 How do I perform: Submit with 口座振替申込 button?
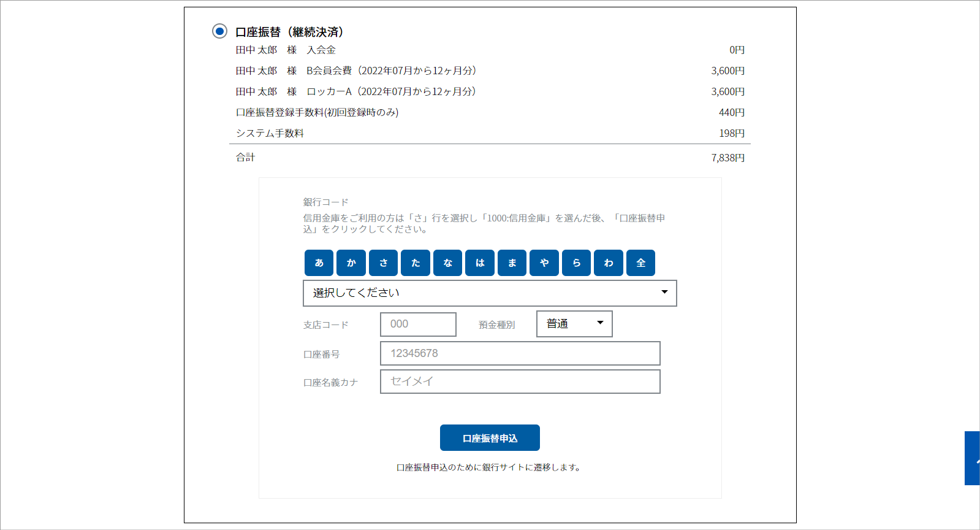pos(490,438)
